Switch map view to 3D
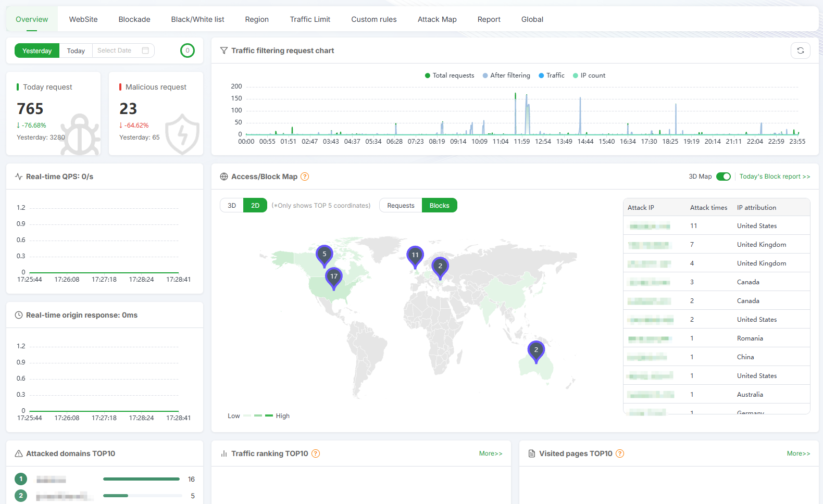The image size is (823, 504). click(232, 206)
